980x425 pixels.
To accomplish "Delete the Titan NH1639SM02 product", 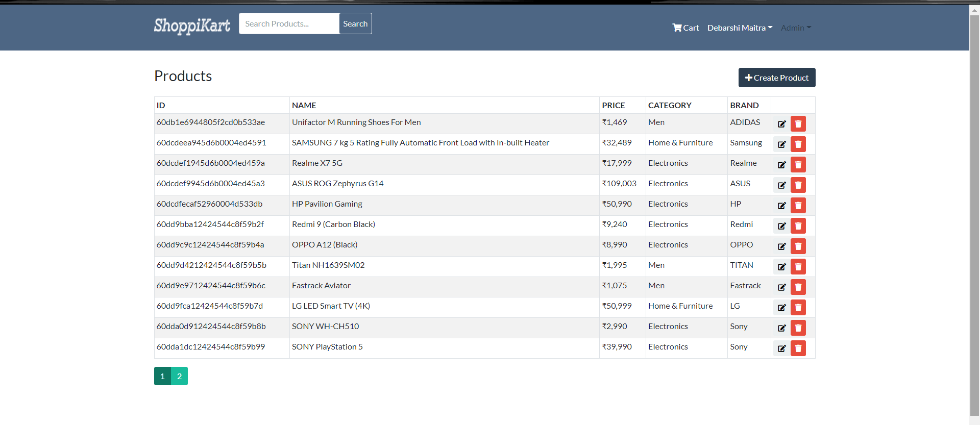I will 798,267.
